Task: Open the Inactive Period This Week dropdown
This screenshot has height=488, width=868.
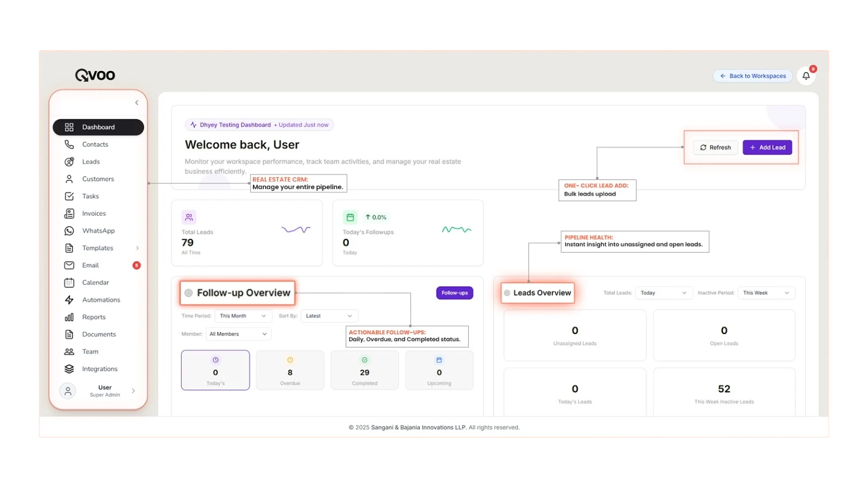Action: click(766, 293)
